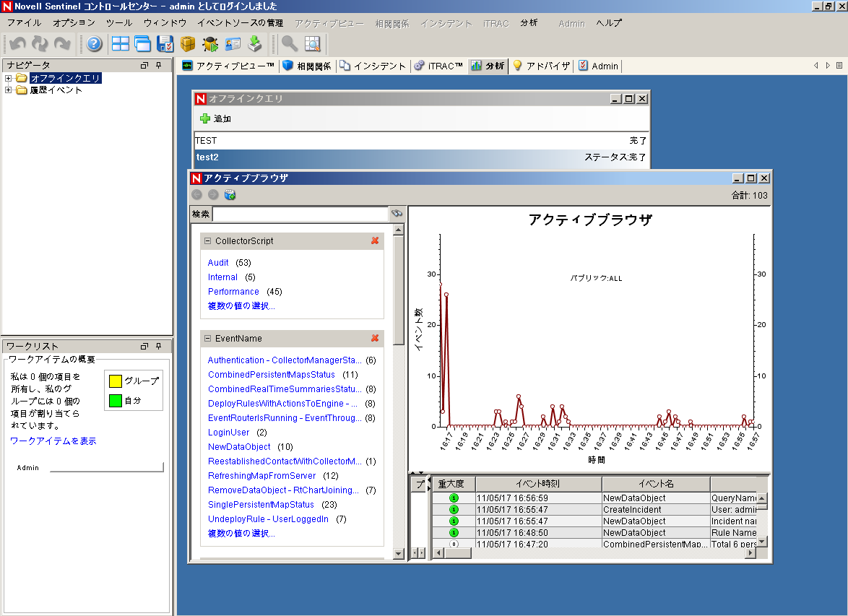The image size is (848, 616).
Task: Click the ワークアイテムを表示 link
Action: point(53,441)
